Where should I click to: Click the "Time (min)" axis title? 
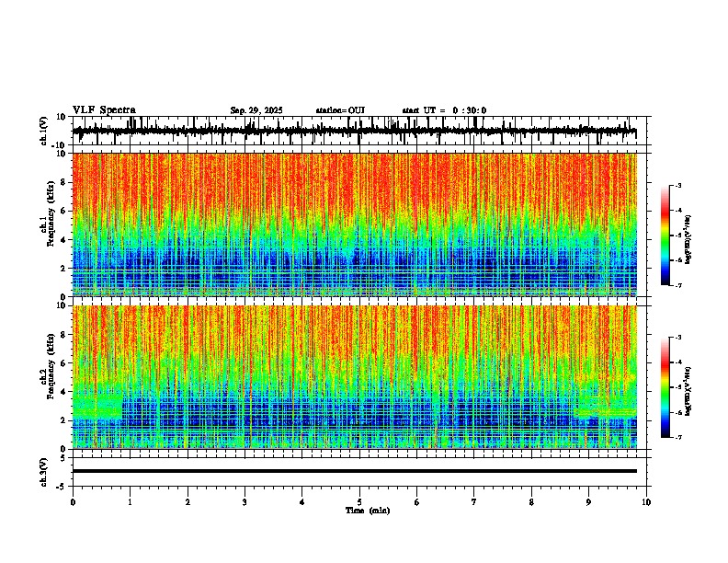coord(368,511)
